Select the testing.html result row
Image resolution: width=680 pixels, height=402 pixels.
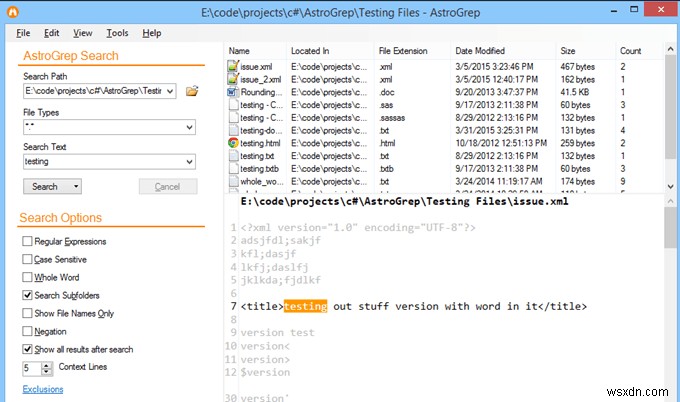click(445, 143)
